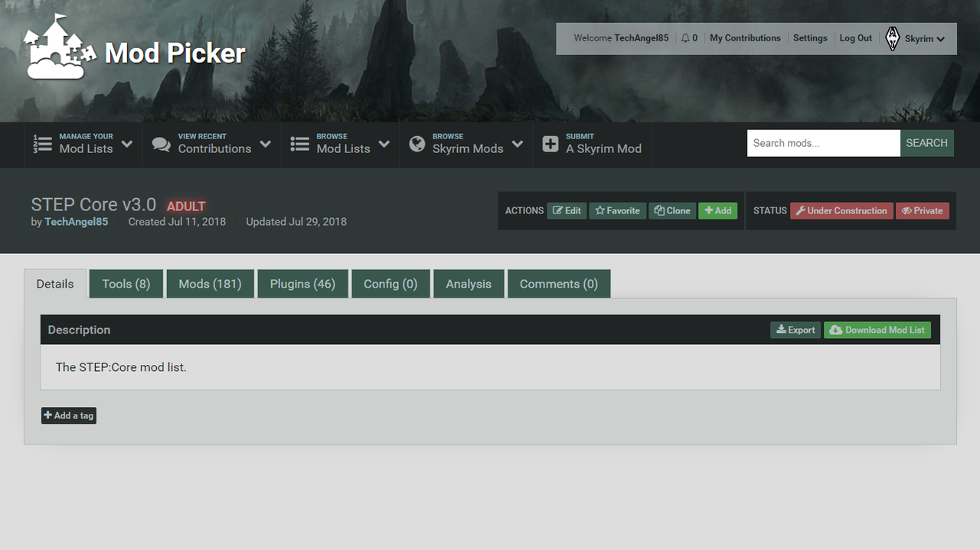This screenshot has height=550, width=980.
Task: Click the SEARCH button
Action: pos(926,143)
